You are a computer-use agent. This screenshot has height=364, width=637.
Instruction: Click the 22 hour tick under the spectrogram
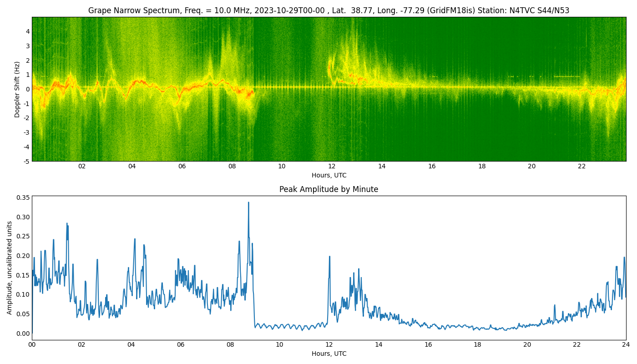tap(581, 167)
